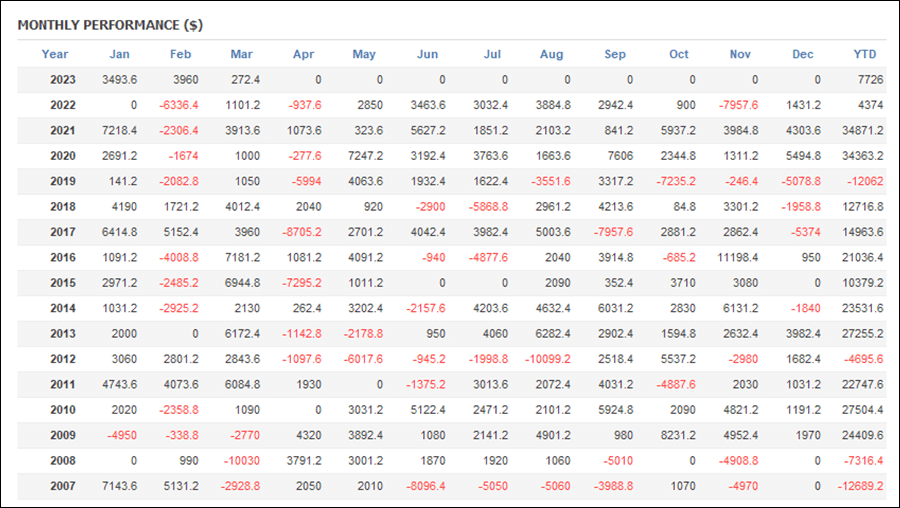Select the 2008 Mar value -10030
900x508 pixels.
[x=240, y=461]
